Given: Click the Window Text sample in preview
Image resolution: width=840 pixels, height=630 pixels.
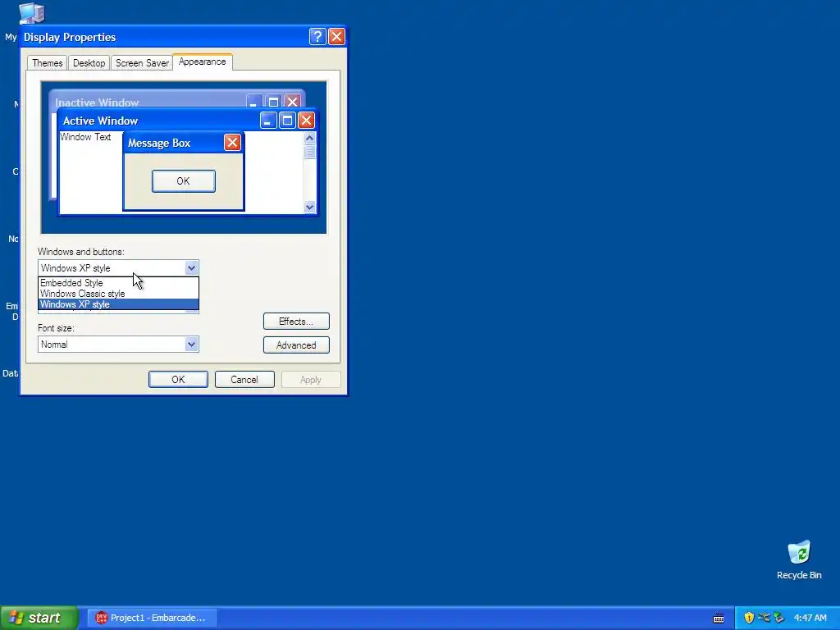Looking at the screenshot, I should coord(85,137).
